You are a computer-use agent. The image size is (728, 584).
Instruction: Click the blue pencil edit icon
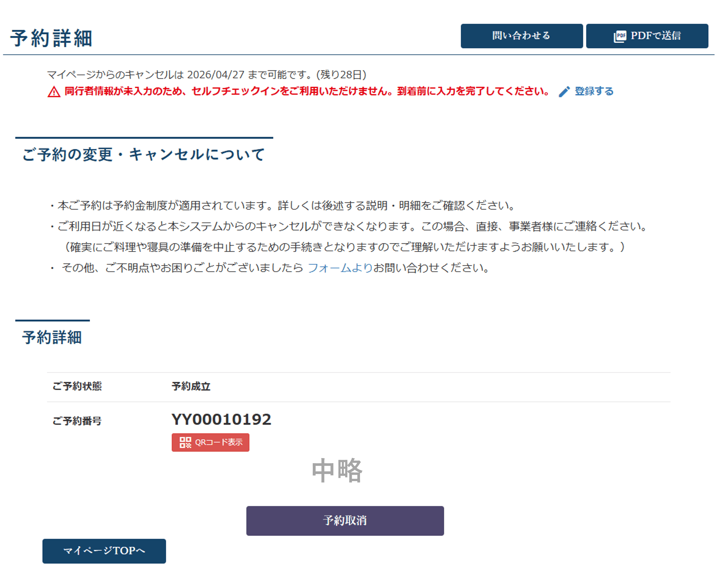point(564,92)
